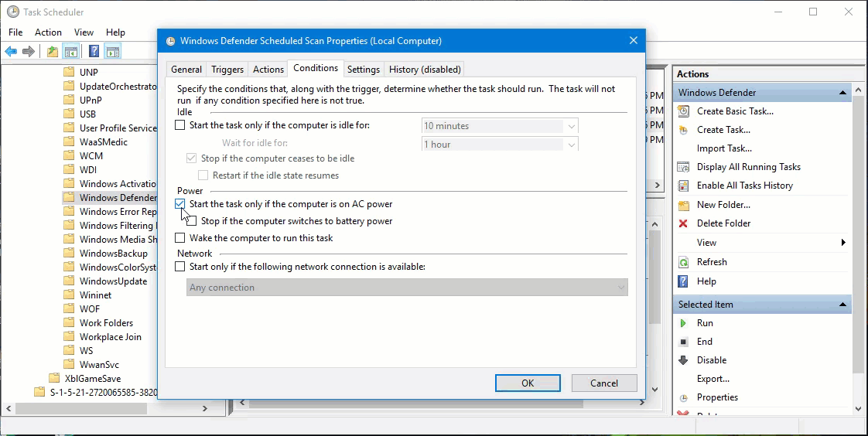
Task: Click the WOF folder icon
Action: coord(69,308)
